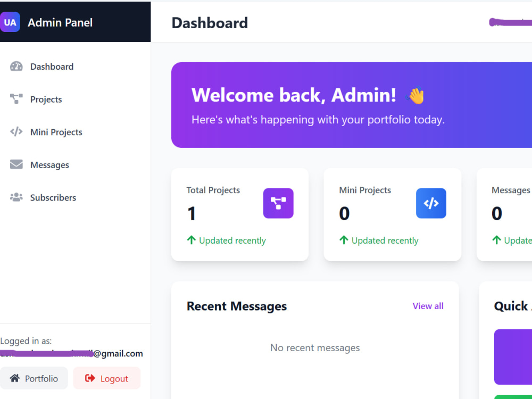Open View all recent messages link

[428, 306]
